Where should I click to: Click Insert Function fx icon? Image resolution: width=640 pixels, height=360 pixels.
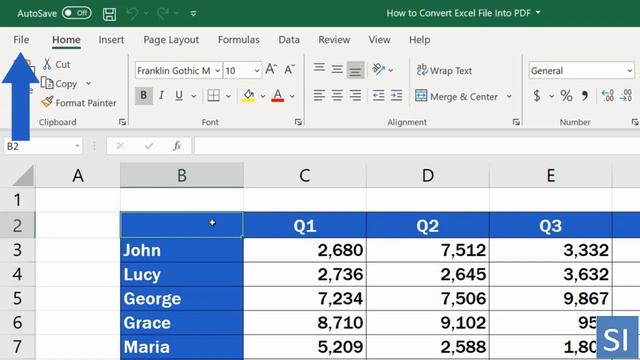point(177,146)
